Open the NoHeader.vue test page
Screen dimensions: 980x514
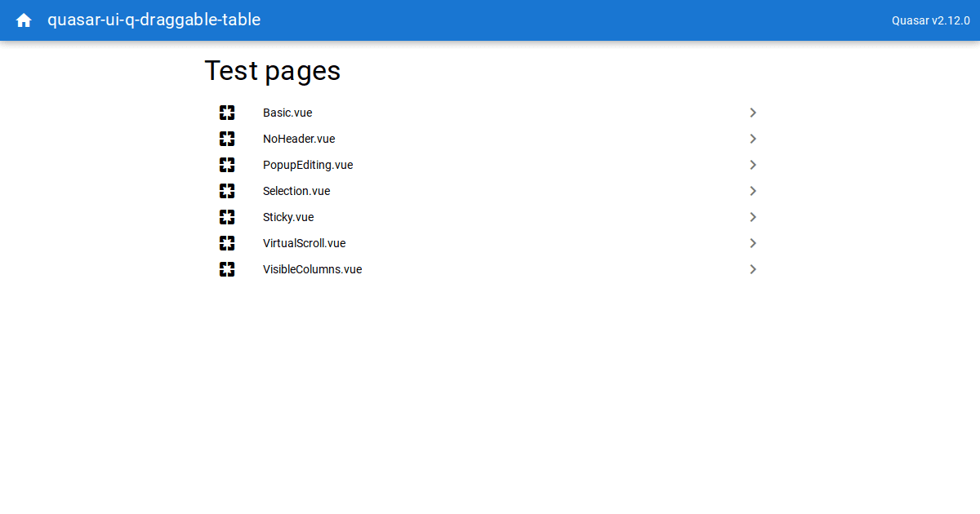299,139
